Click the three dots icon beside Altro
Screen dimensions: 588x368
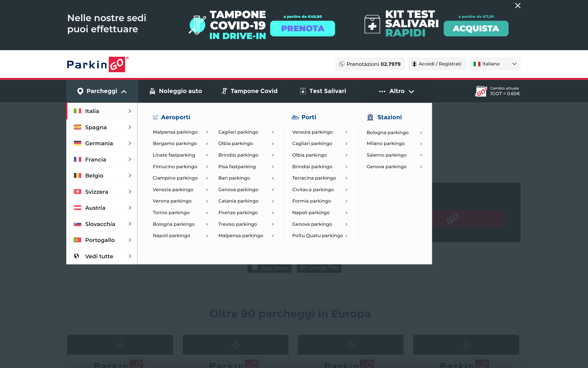click(x=382, y=91)
